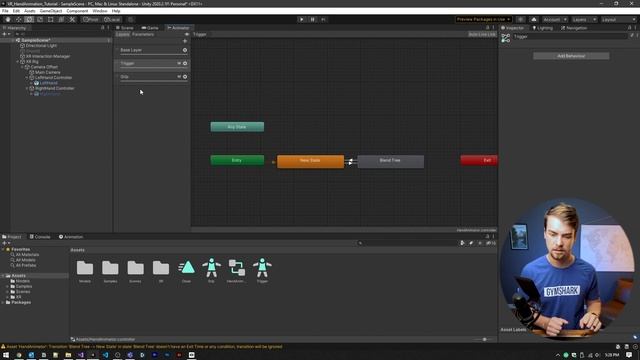Expand the Packages folder in Project
The height and width of the screenshot is (360, 640).
pyautogui.click(x=3, y=302)
